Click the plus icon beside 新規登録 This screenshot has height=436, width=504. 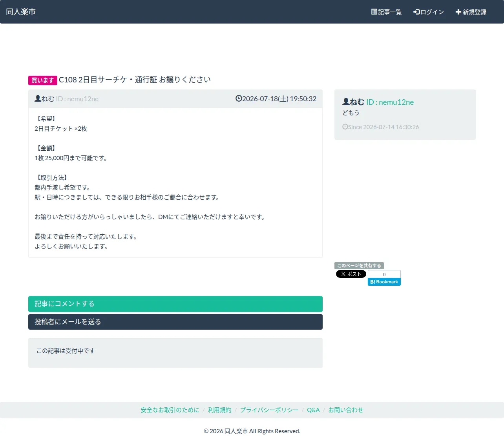(x=458, y=12)
